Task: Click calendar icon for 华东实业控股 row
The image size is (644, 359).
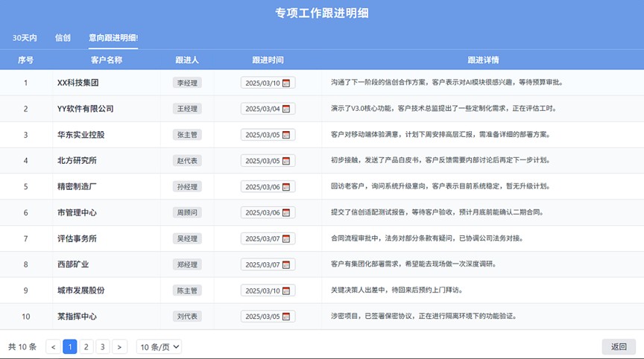Action: 287,135
